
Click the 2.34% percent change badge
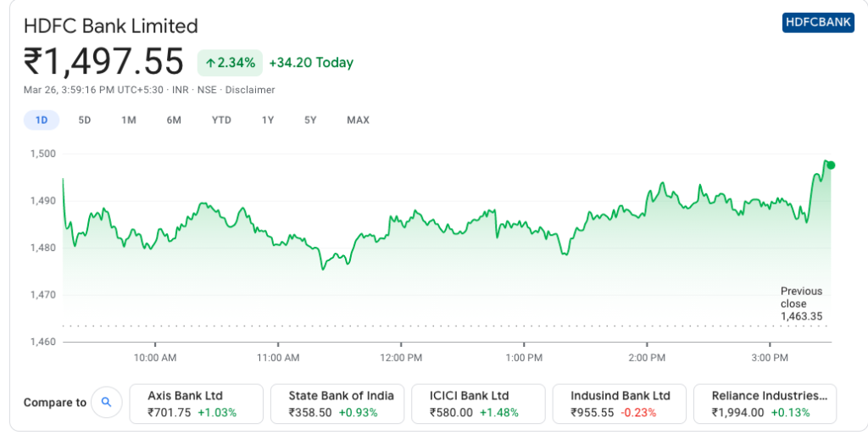pos(229,63)
